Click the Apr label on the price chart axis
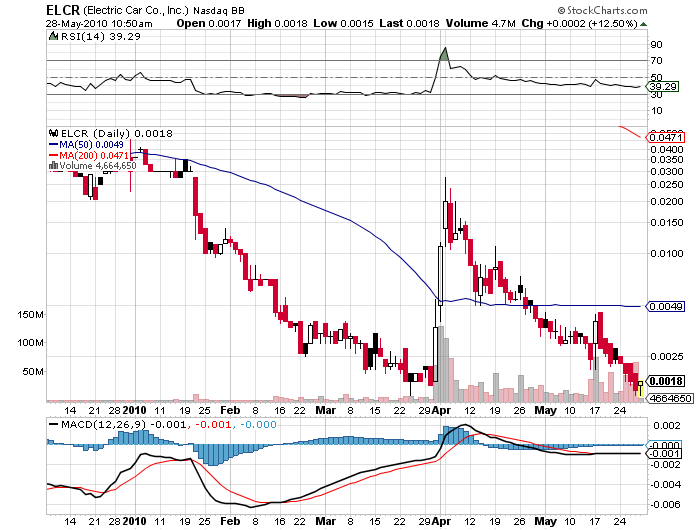This screenshot has height=530, width=700. (442, 410)
